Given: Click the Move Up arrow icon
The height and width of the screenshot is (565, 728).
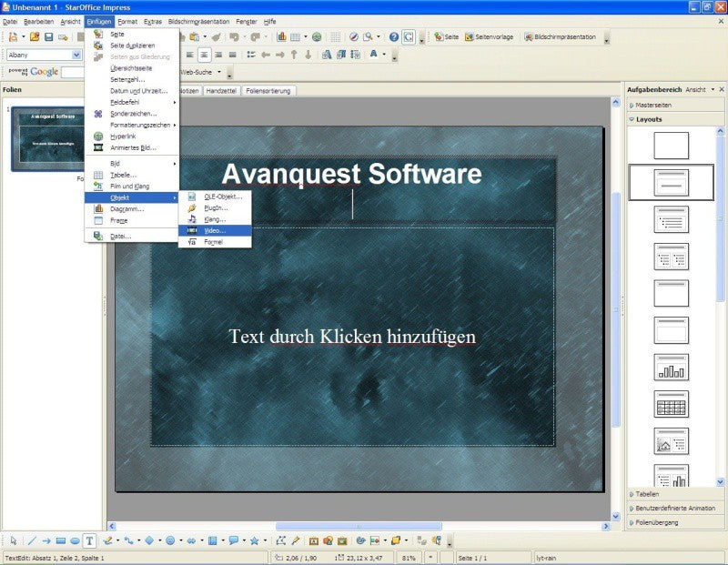Looking at the screenshot, I should point(294,55).
